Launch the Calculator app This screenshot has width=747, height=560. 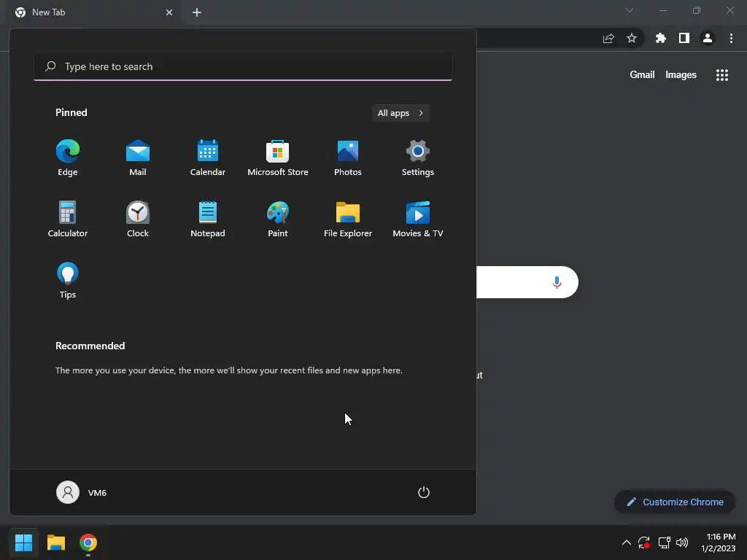tap(68, 219)
